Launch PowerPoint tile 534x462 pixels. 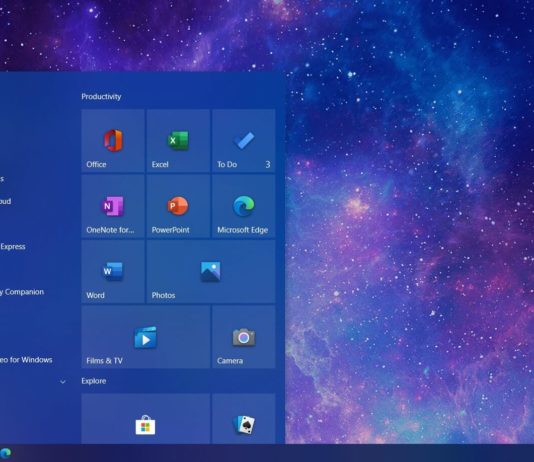(x=178, y=206)
